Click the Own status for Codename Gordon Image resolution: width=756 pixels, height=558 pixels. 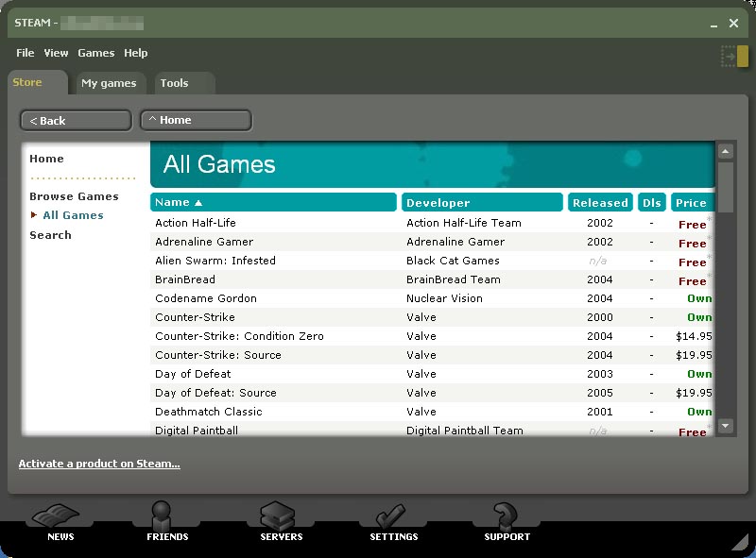tap(699, 298)
